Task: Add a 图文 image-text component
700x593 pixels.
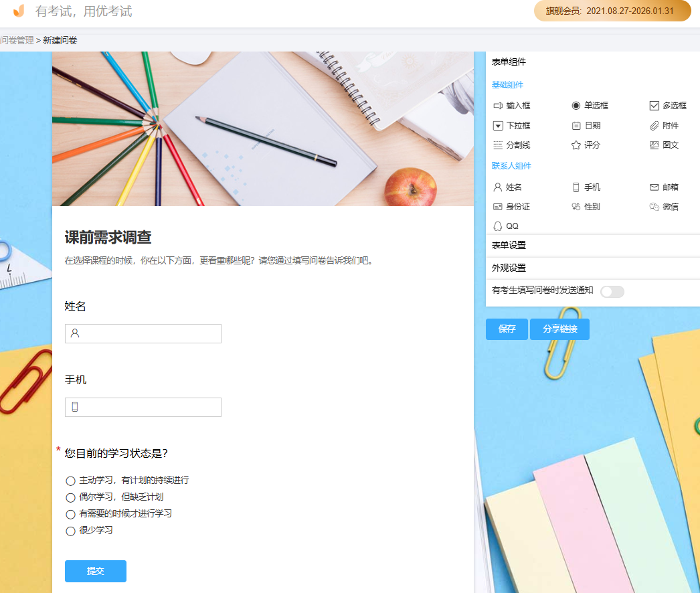Action: point(664,145)
